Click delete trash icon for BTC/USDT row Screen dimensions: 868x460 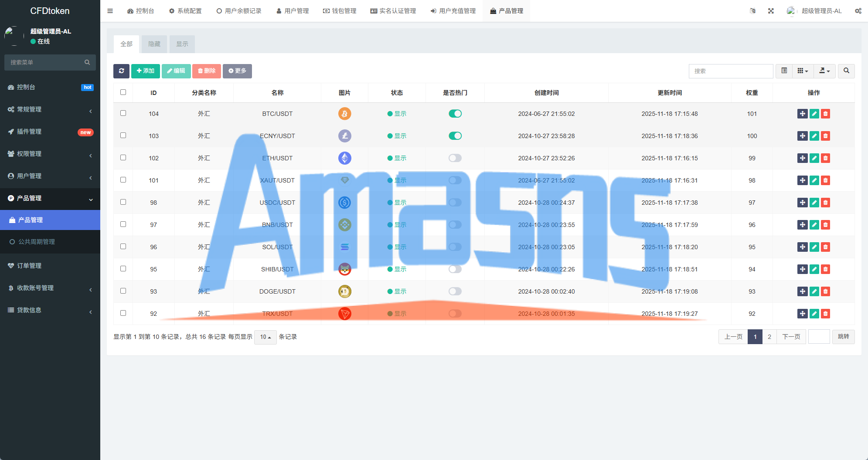tap(825, 114)
